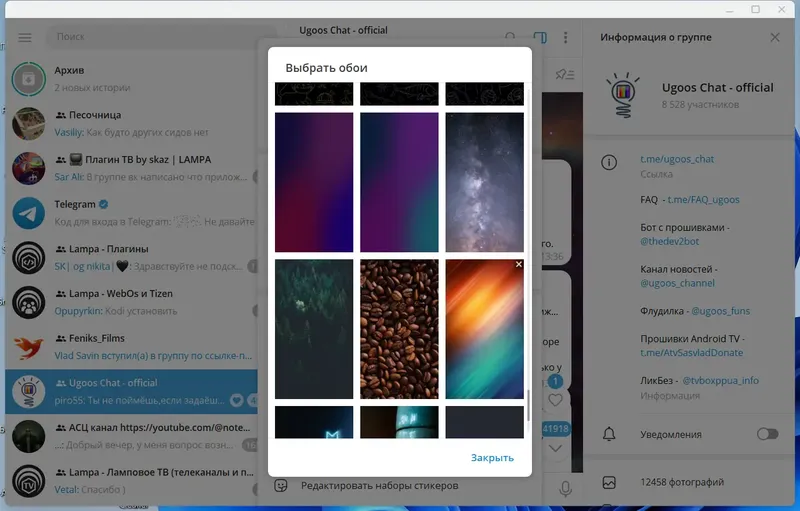Click the wallpaper list scrollbar

(528, 405)
